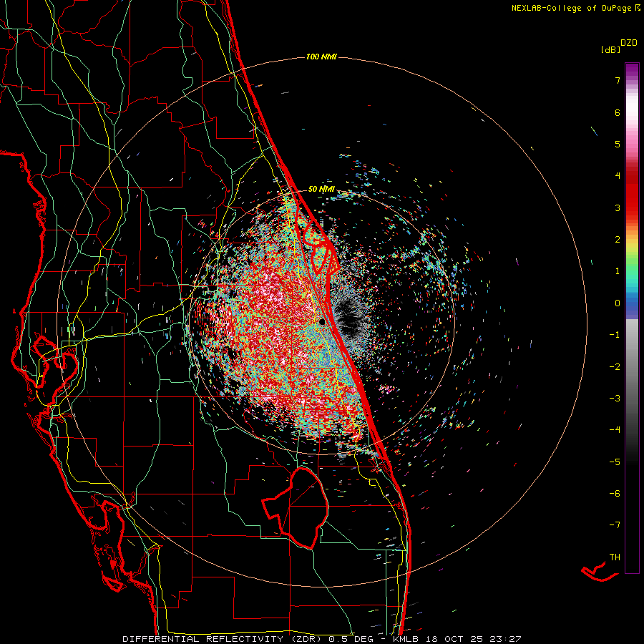644x644 pixels.
Task: Click the 50 NMI range ring label
Action: click(x=321, y=189)
